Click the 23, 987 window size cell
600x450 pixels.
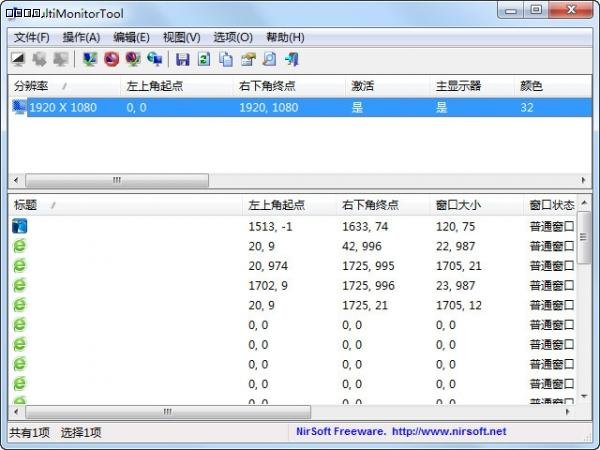(x=455, y=286)
